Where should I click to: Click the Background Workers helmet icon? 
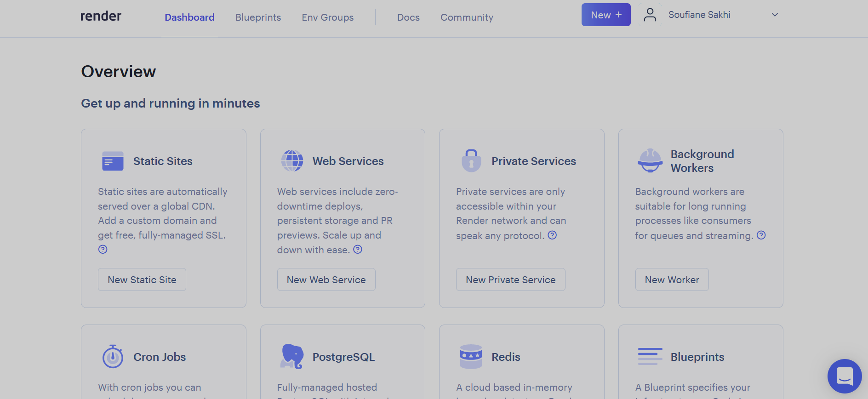650,161
